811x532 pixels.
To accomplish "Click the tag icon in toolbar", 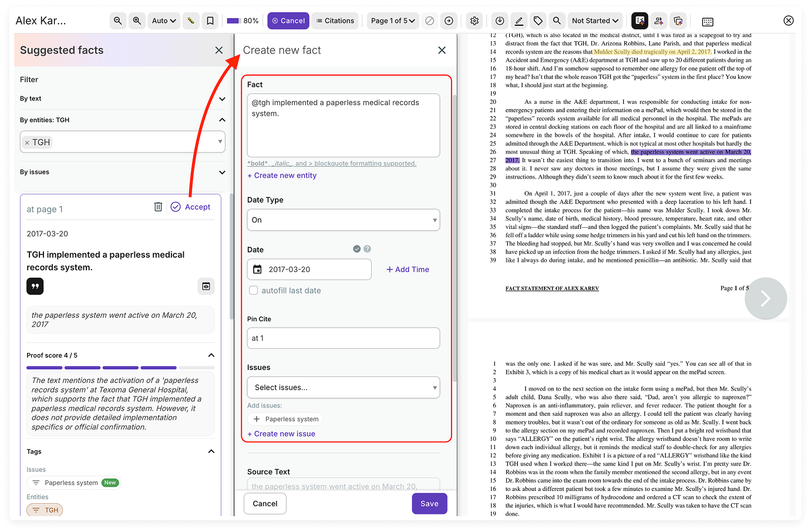I will click(538, 21).
